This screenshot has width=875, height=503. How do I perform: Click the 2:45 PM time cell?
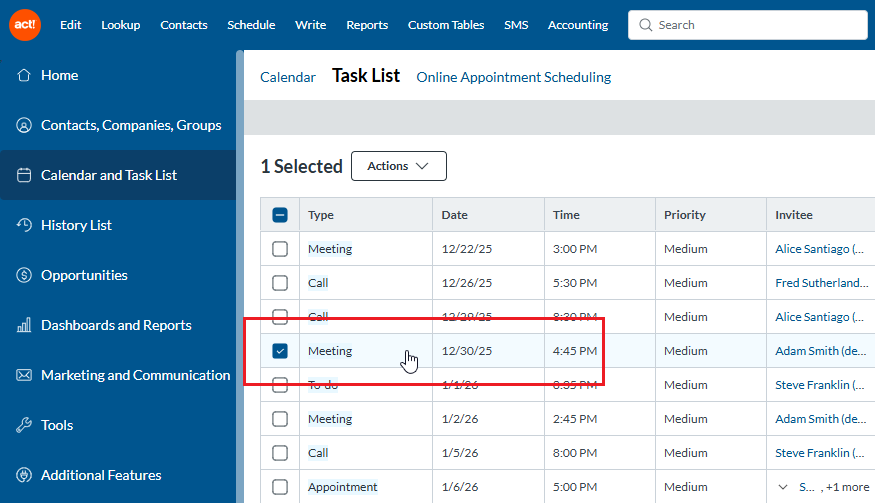click(575, 419)
